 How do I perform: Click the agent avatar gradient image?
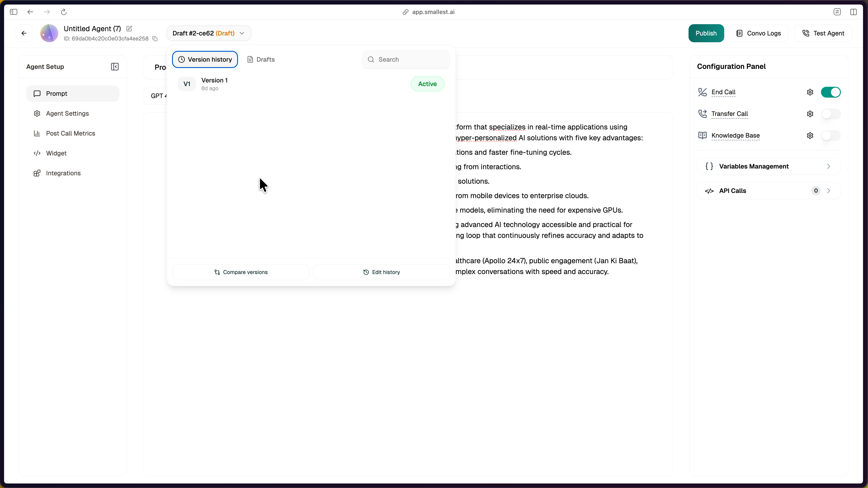tap(49, 33)
